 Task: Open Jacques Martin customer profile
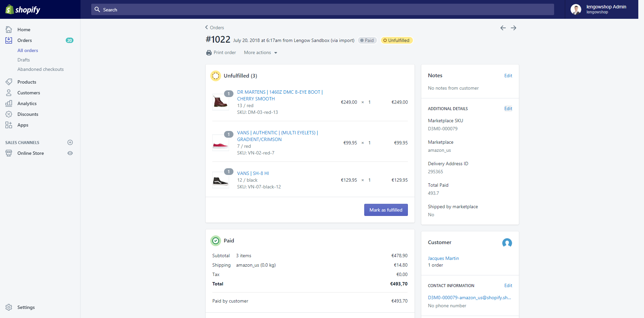[x=443, y=258]
